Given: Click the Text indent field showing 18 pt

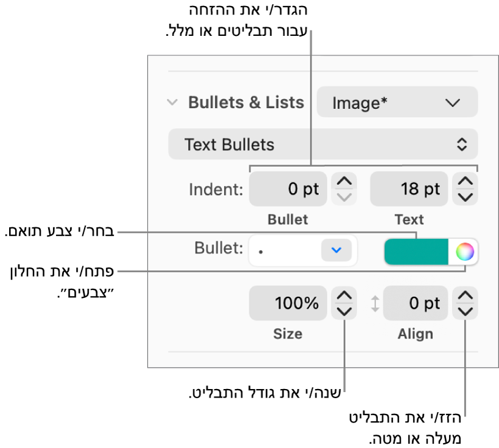Looking at the screenshot, I should point(409,188).
